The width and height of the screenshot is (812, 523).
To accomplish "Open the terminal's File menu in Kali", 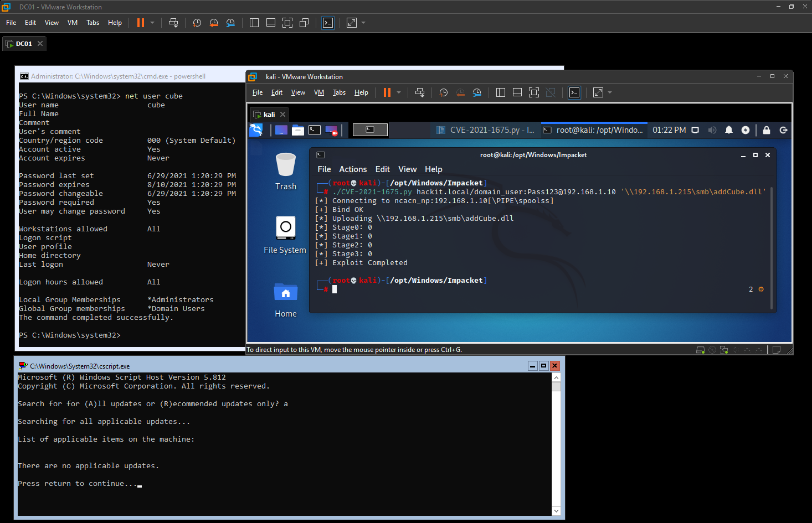I will pos(324,169).
